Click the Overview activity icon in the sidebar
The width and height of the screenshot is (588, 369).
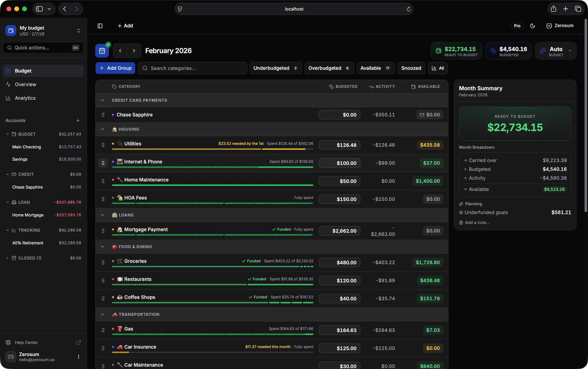click(8, 84)
